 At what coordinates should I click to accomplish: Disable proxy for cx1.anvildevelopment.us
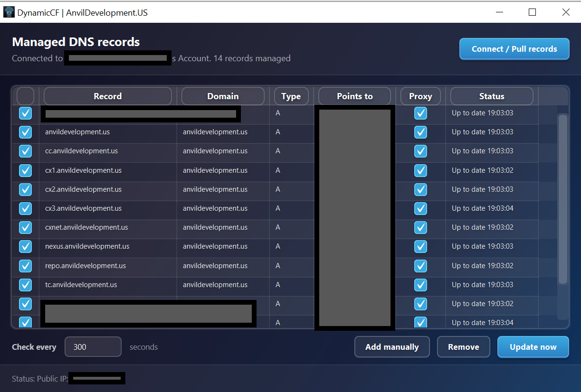[x=420, y=170]
